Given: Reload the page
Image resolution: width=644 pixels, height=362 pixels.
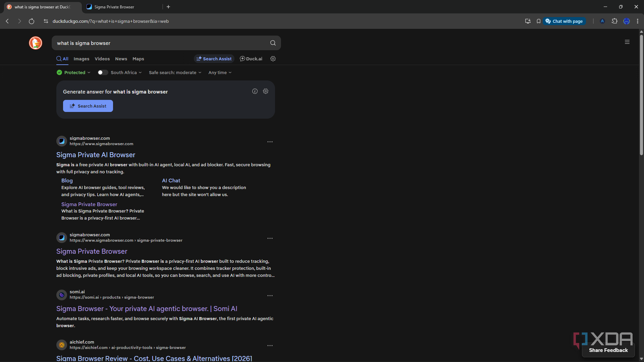Looking at the screenshot, I should (x=32, y=21).
